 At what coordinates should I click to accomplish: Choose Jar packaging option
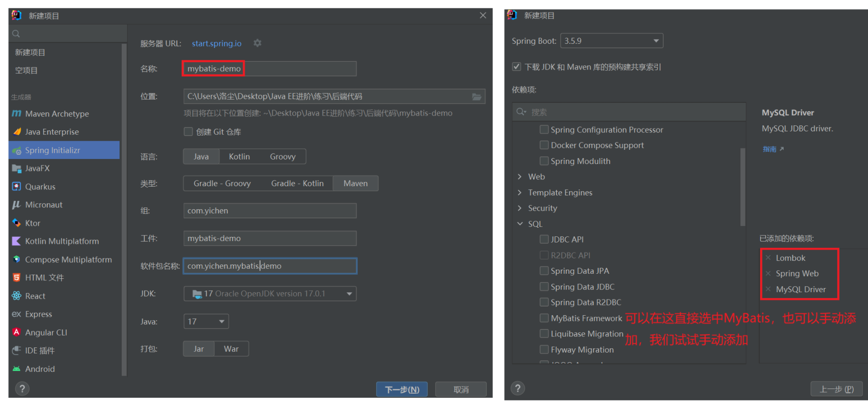click(x=199, y=349)
